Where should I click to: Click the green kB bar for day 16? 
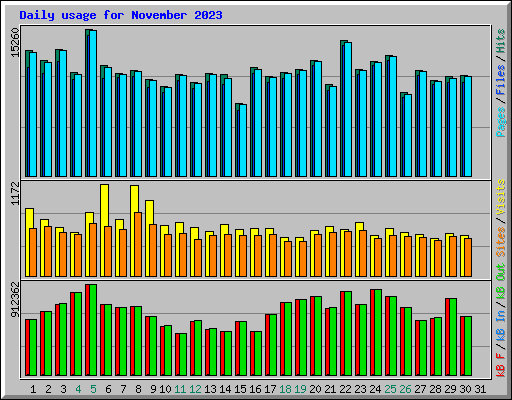(258, 353)
